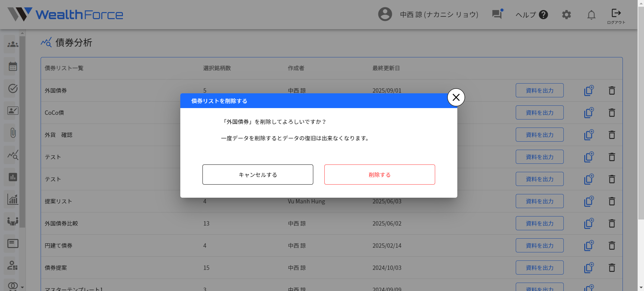Duplicate the 外国債券比較 list

[589, 223]
